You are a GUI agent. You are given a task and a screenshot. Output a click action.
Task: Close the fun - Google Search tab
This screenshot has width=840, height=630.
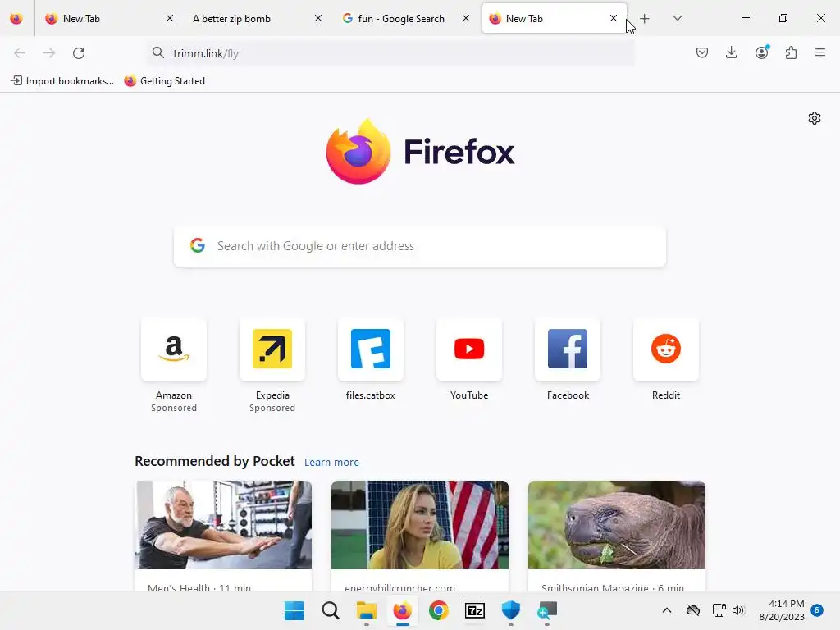[466, 18]
